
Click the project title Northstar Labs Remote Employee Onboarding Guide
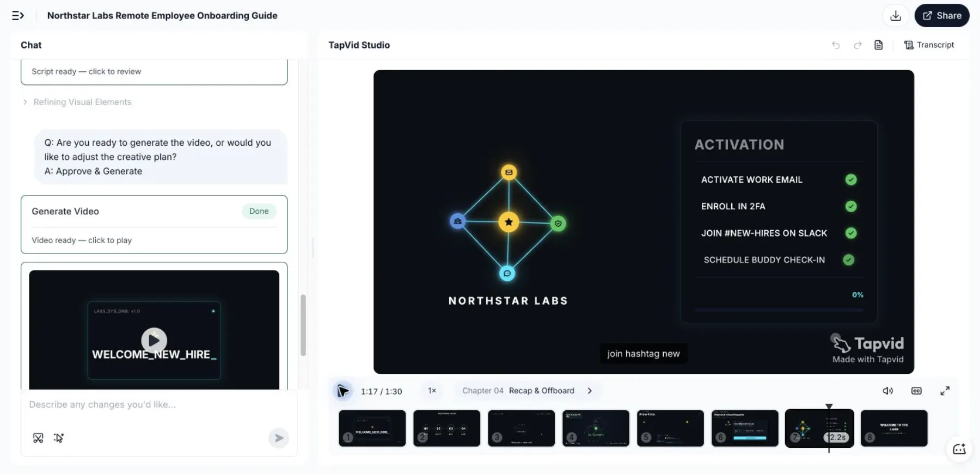pyautogui.click(x=162, y=15)
